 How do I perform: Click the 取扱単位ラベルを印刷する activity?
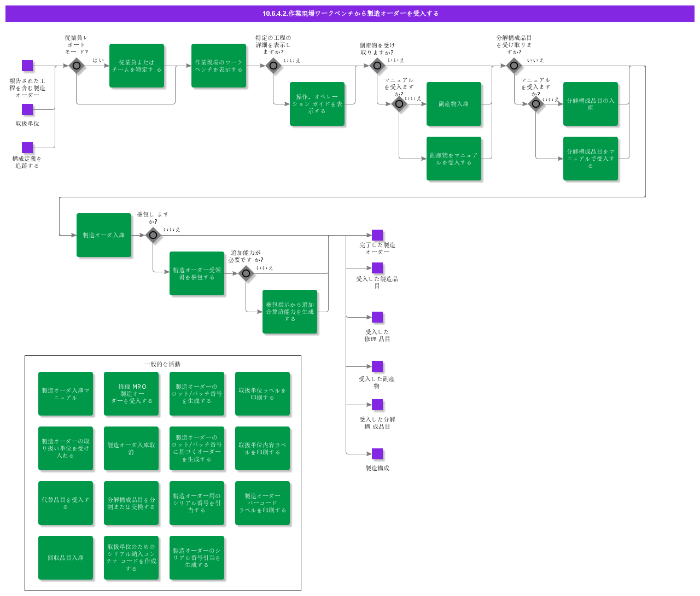pyautogui.click(x=262, y=394)
